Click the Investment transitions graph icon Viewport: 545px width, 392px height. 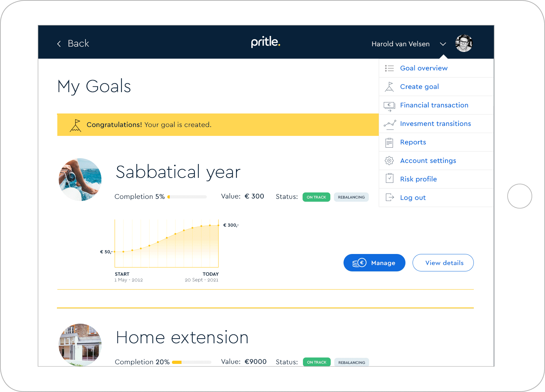click(x=389, y=124)
